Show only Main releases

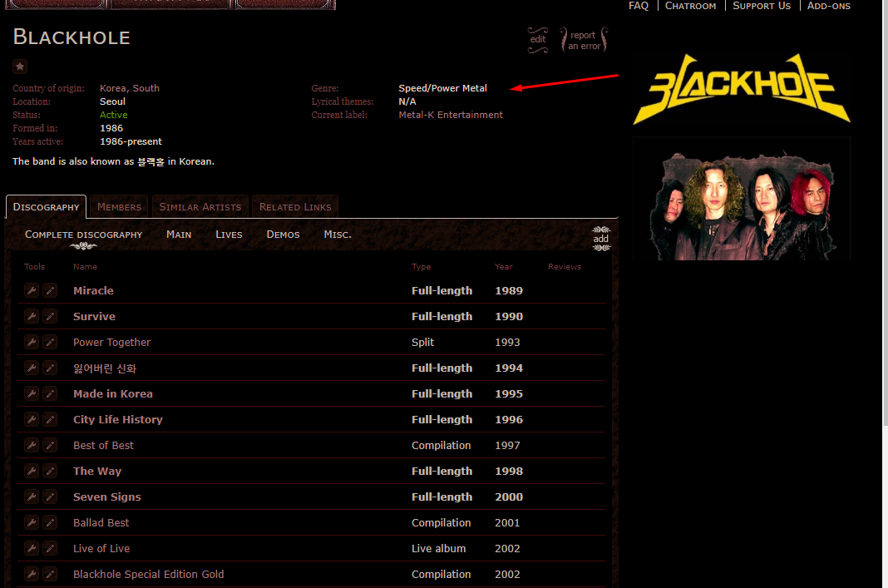tap(179, 235)
